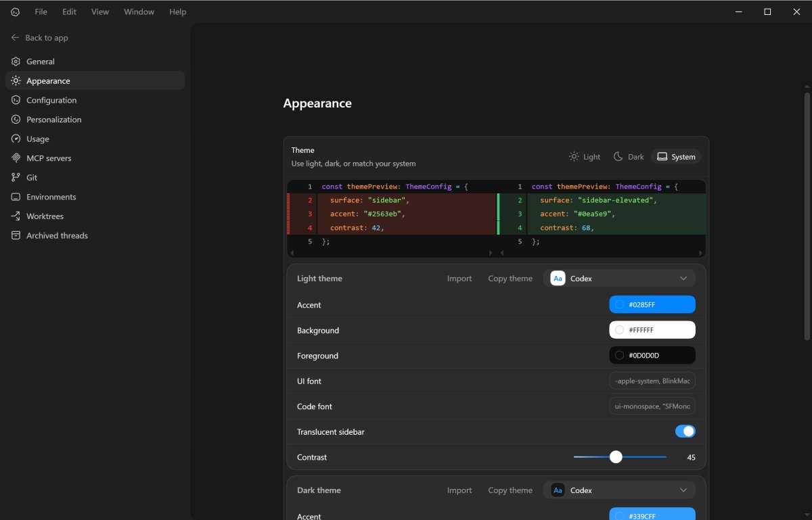The image size is (812, 520).
Task: Open the Dark theme Codex dropdown
Action: pyautogui.click(x=619, y=490)
